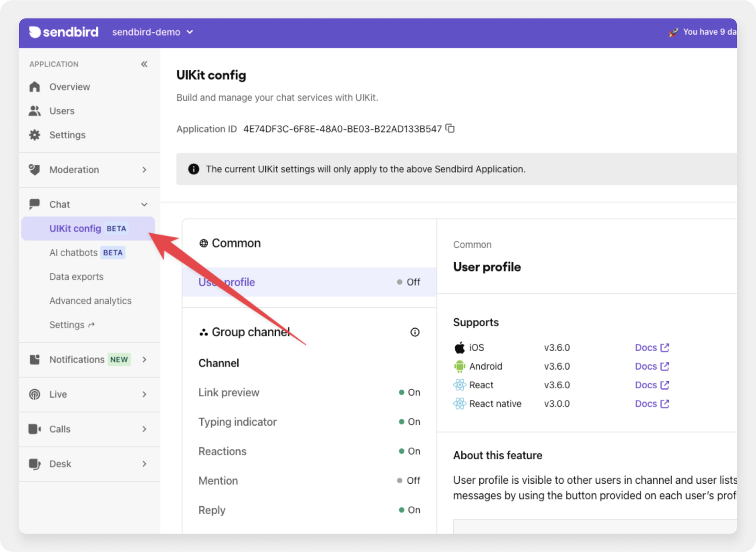Expand the Moderation section chevron

[x=144, y=170]
